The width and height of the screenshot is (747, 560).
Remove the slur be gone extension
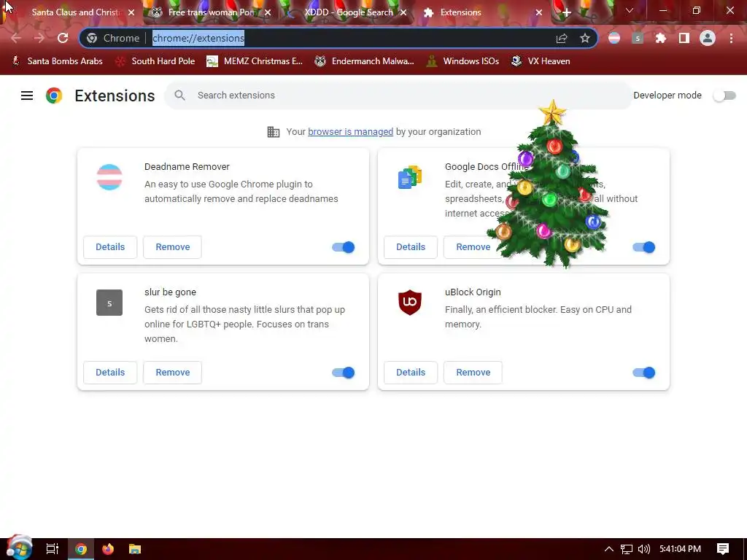pyautogui.click(x=172, y=373)
